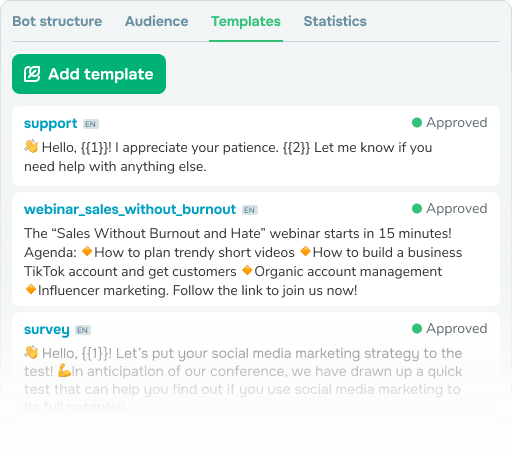Open the Audience tab

(x=156, y=21)
